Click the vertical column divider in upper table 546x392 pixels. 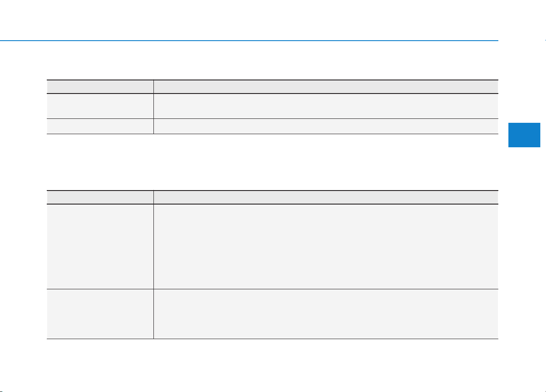point(153,107)
